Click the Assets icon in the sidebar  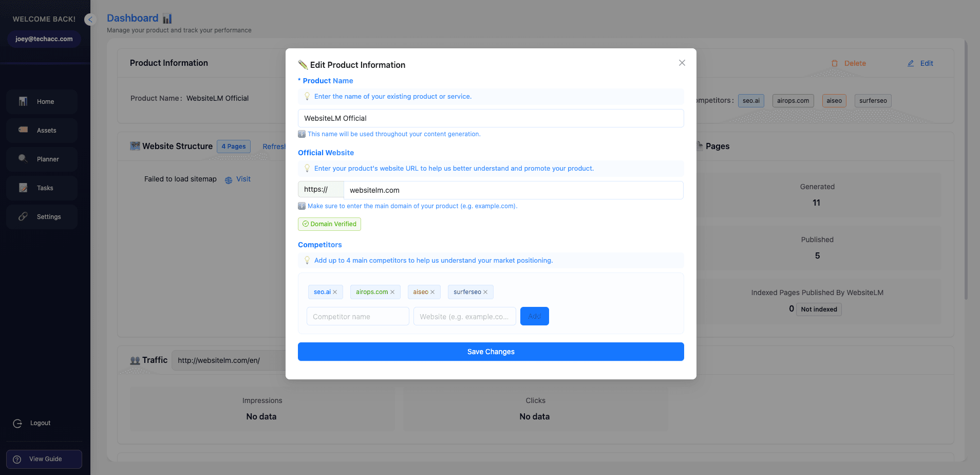pos(23,130)
